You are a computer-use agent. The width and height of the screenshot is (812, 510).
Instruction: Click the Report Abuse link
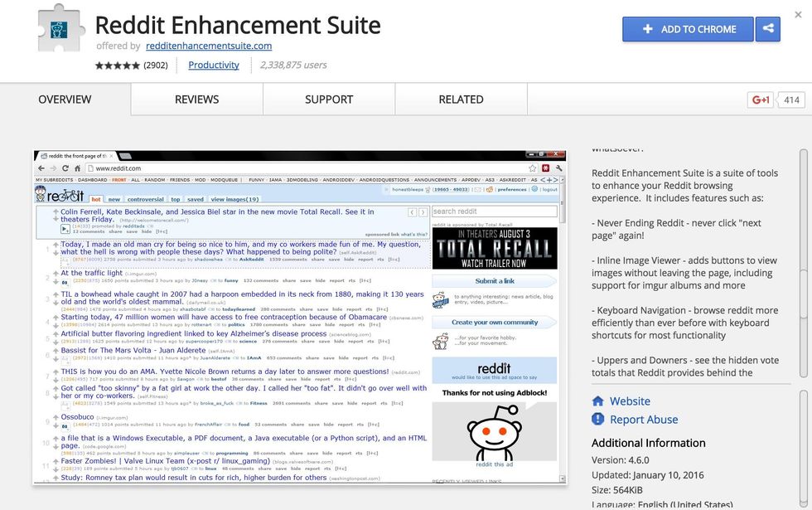tap(644, 420)
